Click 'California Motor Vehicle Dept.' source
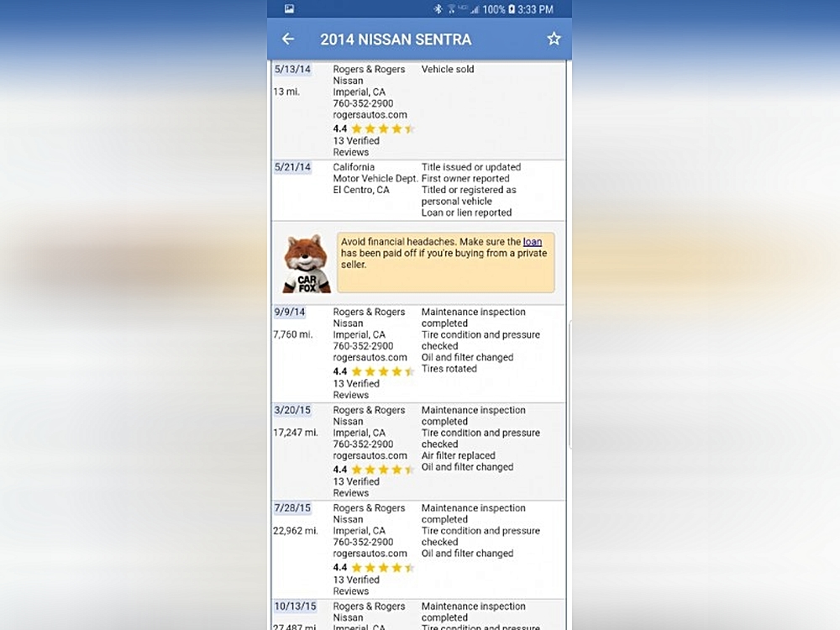840x630 pixels. point(375,172)
